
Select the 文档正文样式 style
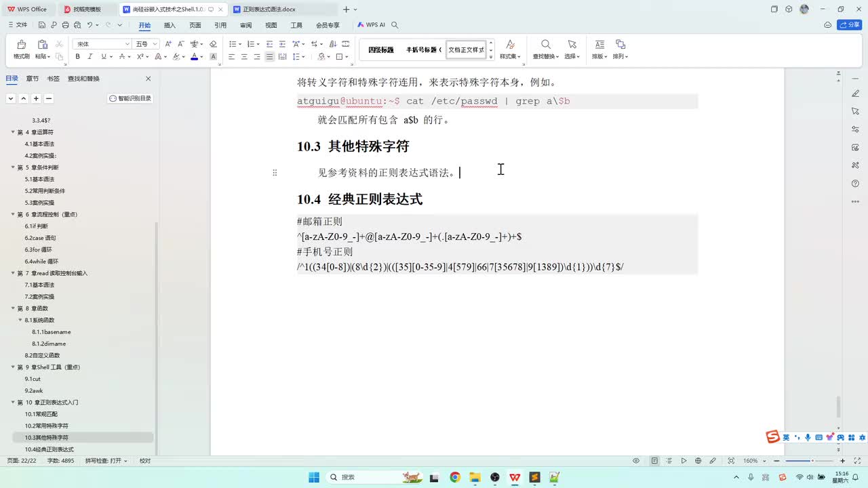(467, 49)
